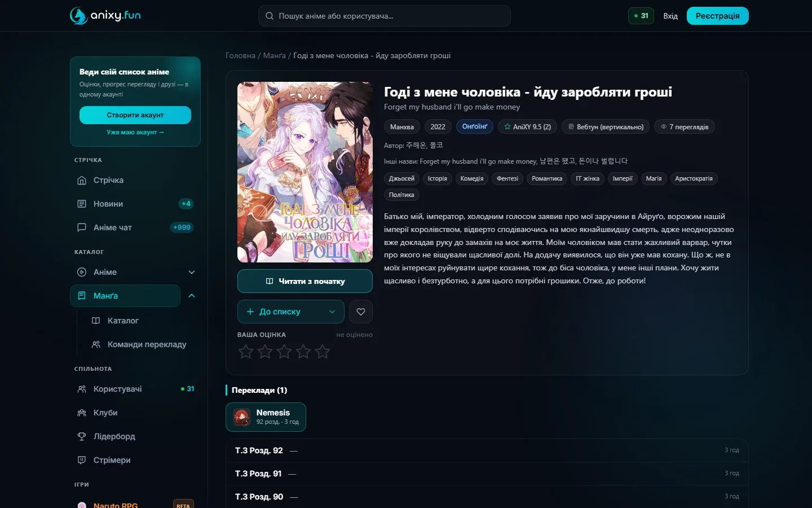The height and width of the screenshot is (508, 812).
Task: Click the Лідерборд trophy icon
Action: click(82, 436)
